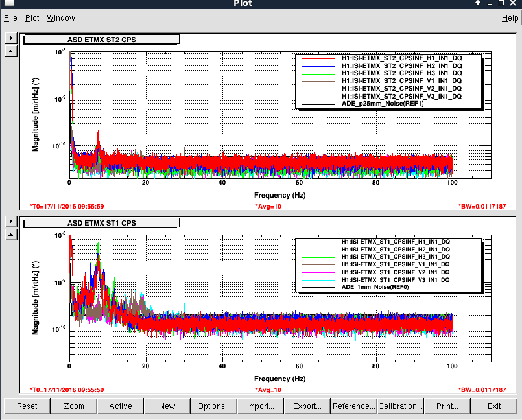The width and height of the screenshot is (522, 420).
Task: Open the Plot menu
Action: point(32,18)
